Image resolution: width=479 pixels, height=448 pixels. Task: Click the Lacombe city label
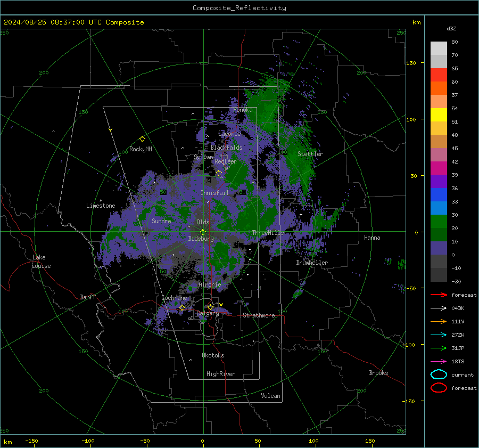[x=229, y=134]
